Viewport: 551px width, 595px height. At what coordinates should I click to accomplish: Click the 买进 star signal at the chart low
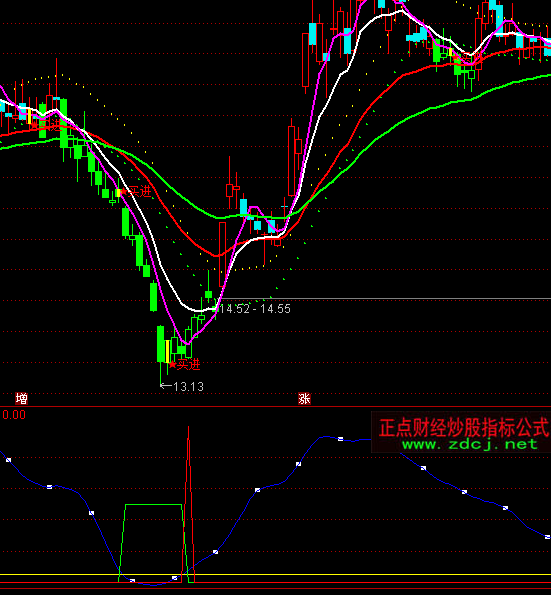pyautogui.click(x=184, y=365)
